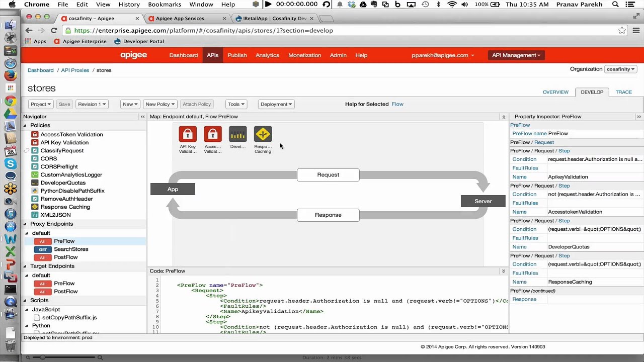Bookmark this page with star icon
The width and height of the screenshot is (644, 362).
[622, 30]
